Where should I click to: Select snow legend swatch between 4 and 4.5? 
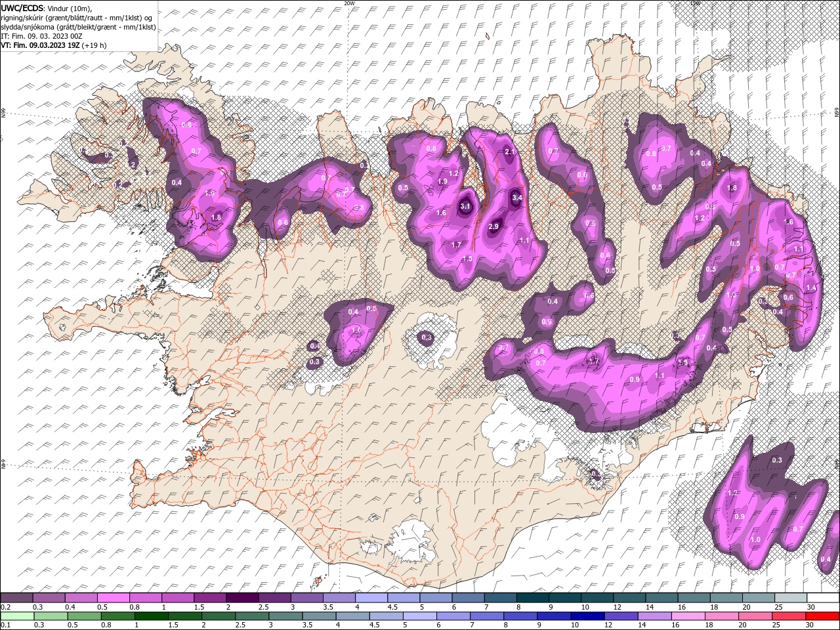[x=371, y=598]
